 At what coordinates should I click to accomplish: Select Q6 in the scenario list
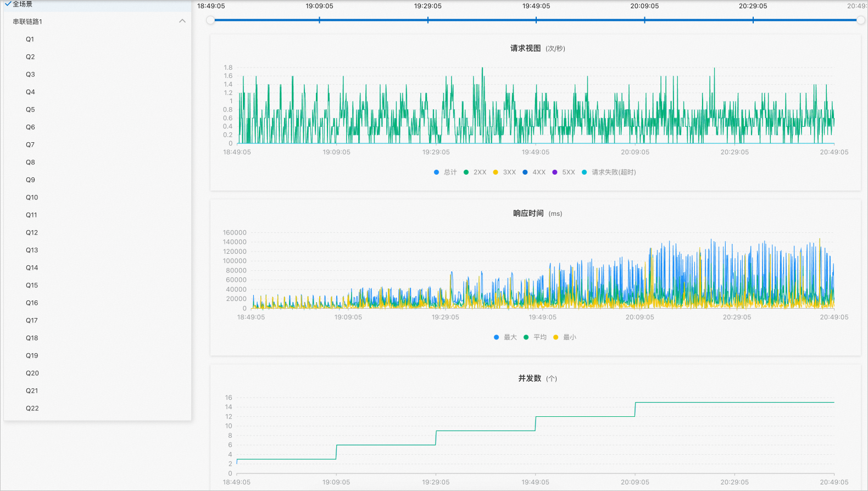click(x=97, y=127)
